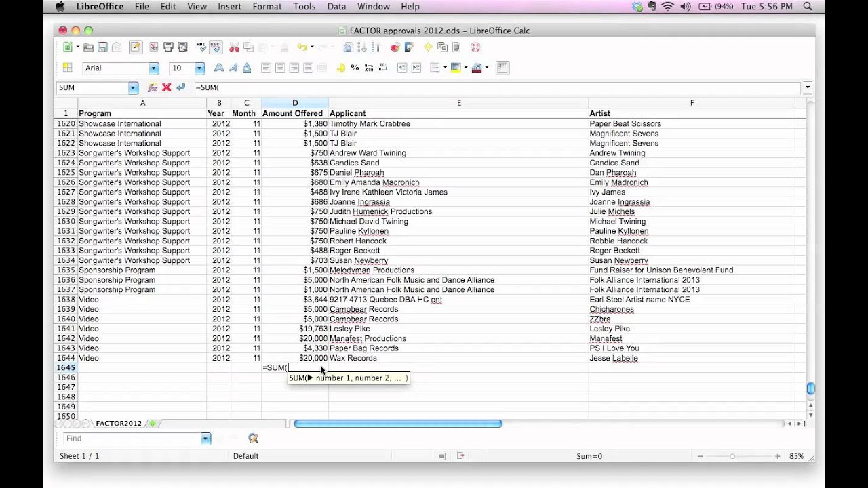Select the FACTOR2012 sheet tab
This screenshot has width=868, height=488.
click(x=119, y=424)
